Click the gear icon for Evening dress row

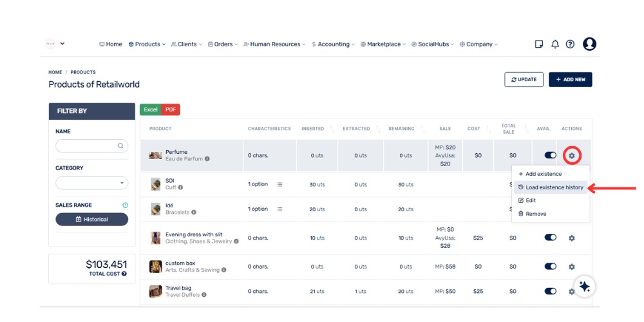click(x=571, y=238)
